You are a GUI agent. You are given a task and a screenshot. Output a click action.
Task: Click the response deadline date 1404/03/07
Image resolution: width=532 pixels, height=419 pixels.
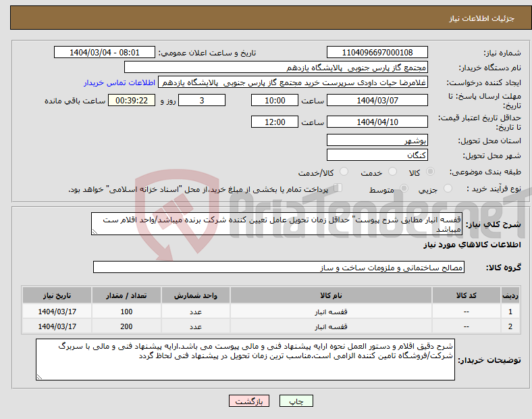(x=377, y=100)
